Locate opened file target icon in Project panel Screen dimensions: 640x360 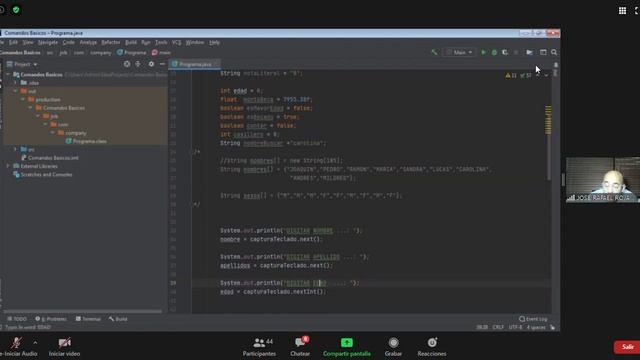point(127,64)
